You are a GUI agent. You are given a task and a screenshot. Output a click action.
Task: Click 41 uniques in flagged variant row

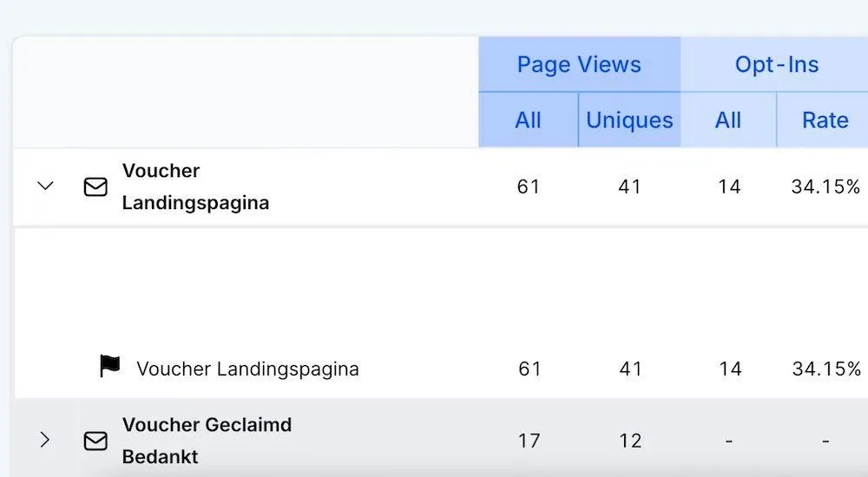[x=630, y=369]
